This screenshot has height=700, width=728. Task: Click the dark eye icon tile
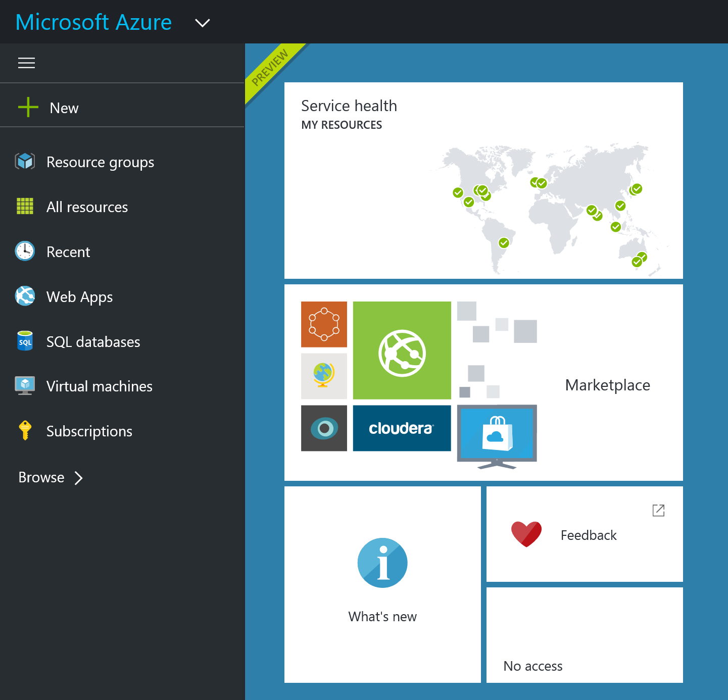click(324, 428)
